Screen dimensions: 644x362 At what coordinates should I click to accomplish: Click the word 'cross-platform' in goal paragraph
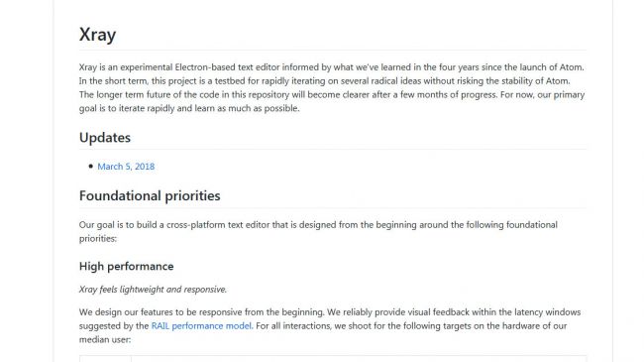194,225
